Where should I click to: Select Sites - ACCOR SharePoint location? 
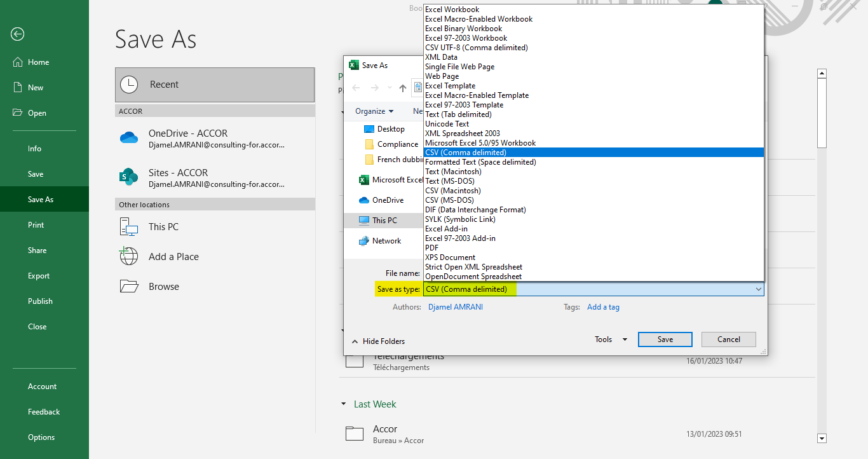coord(215,178)
